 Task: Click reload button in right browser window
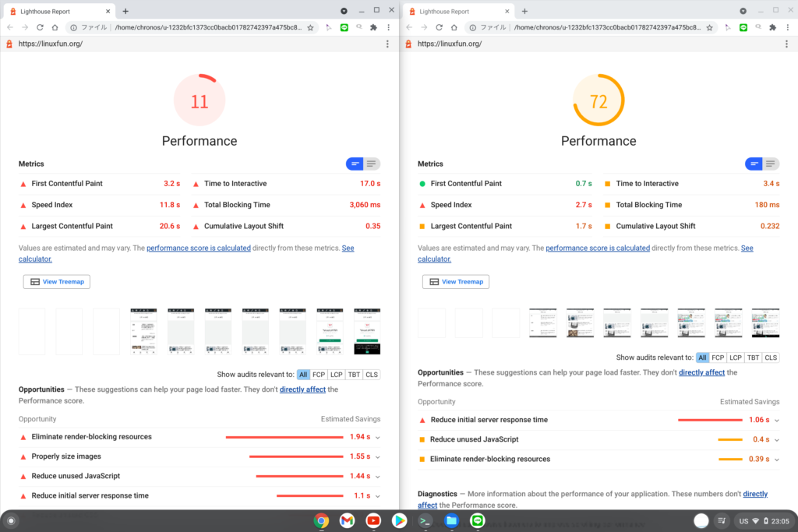point(439,27)
